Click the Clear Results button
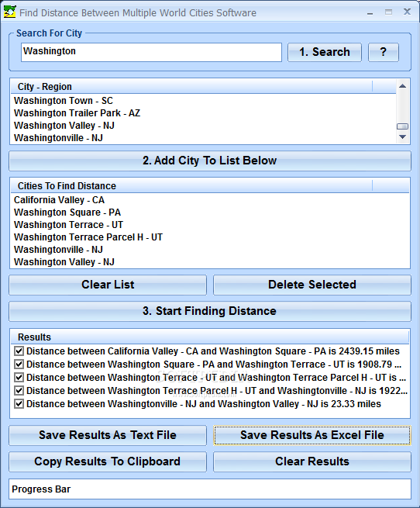 point(312,461)
